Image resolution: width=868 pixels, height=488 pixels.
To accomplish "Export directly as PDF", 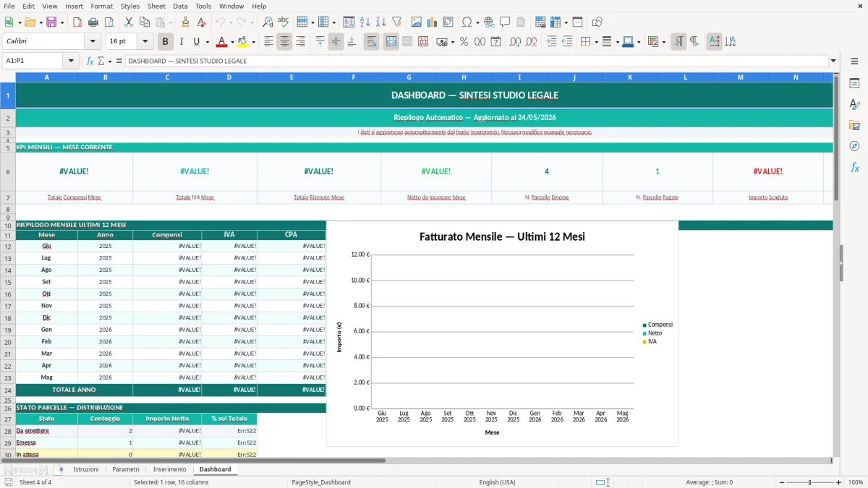I will 77,22.
